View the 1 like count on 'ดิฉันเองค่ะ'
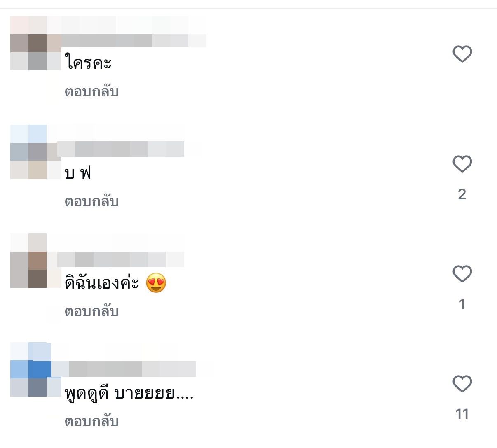Image resolution: width=497 pixels, height=448 pixels. click(x=462, y=304)
